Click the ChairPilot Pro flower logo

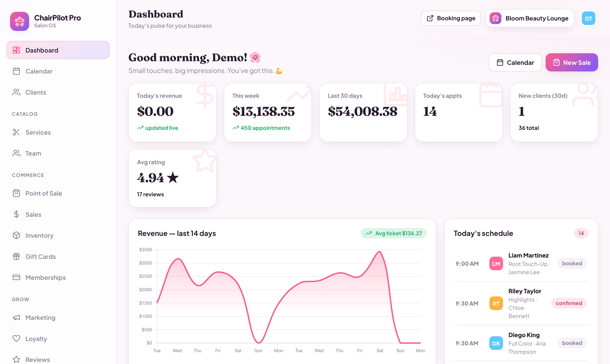tap(19, 21)
